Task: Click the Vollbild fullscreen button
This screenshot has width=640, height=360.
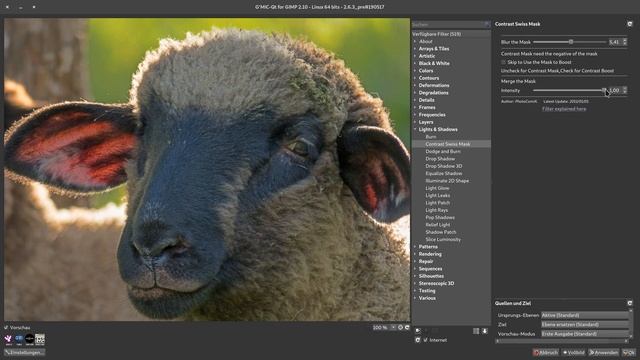Action: pyautogui.click(x=574, y=352)
